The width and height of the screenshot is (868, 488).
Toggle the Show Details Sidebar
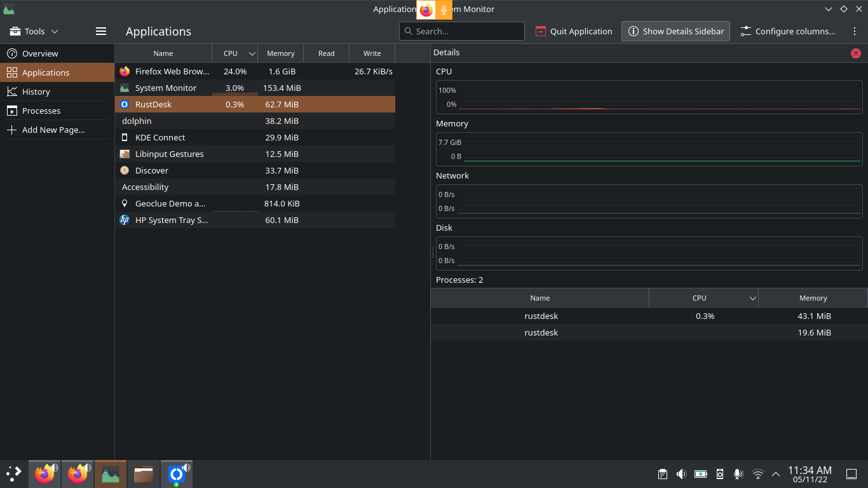coord(675,30)
